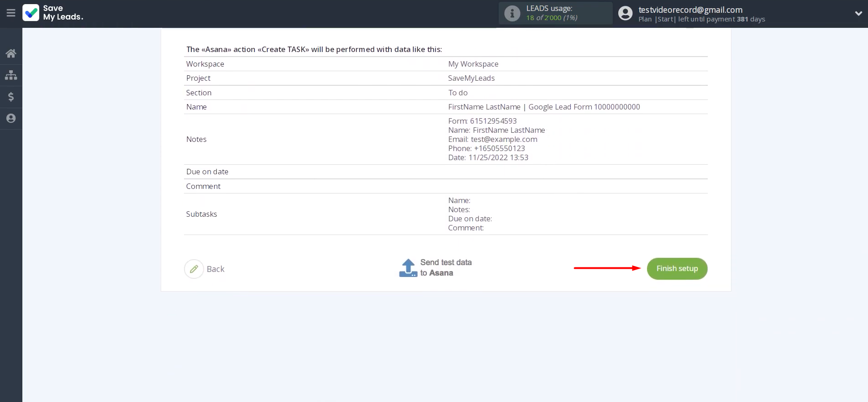The width and height of the screenshot is (868, 402).
Task: Click the Back text link
Action: (x=216, y=269)
